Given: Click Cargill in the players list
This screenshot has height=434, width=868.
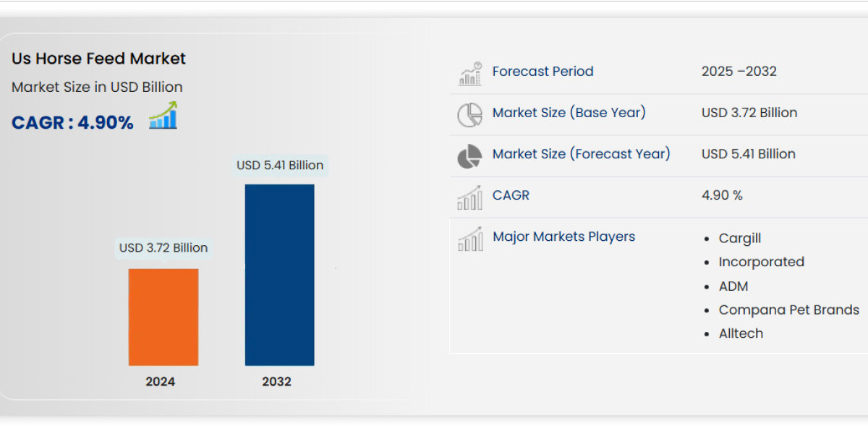Looking at the screenshot, I should (x=740, y=238).
